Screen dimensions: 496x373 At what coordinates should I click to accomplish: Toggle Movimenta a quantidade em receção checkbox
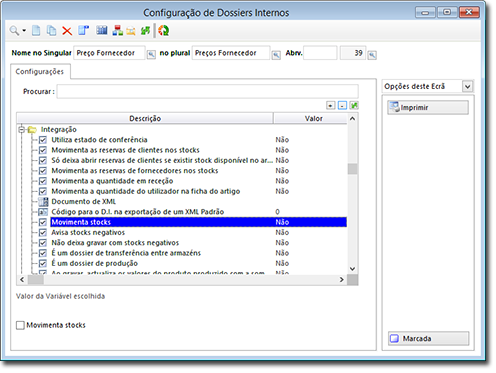click(43, 181)
